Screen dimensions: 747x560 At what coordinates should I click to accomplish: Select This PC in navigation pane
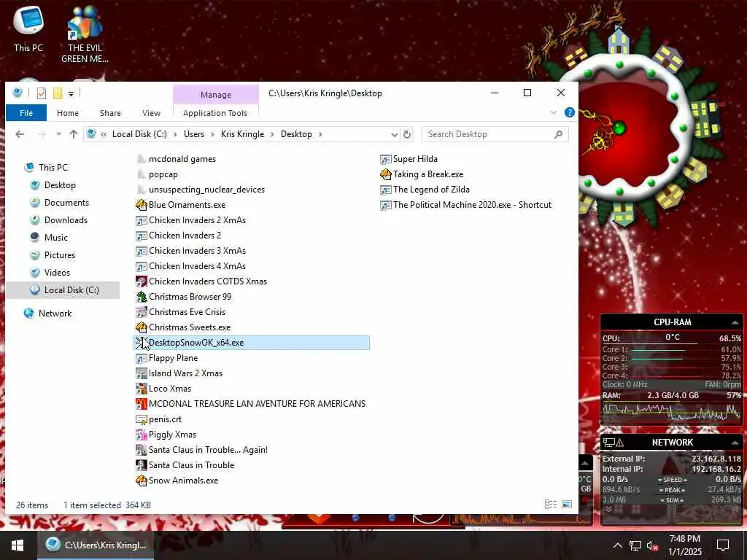coord(53,168)
